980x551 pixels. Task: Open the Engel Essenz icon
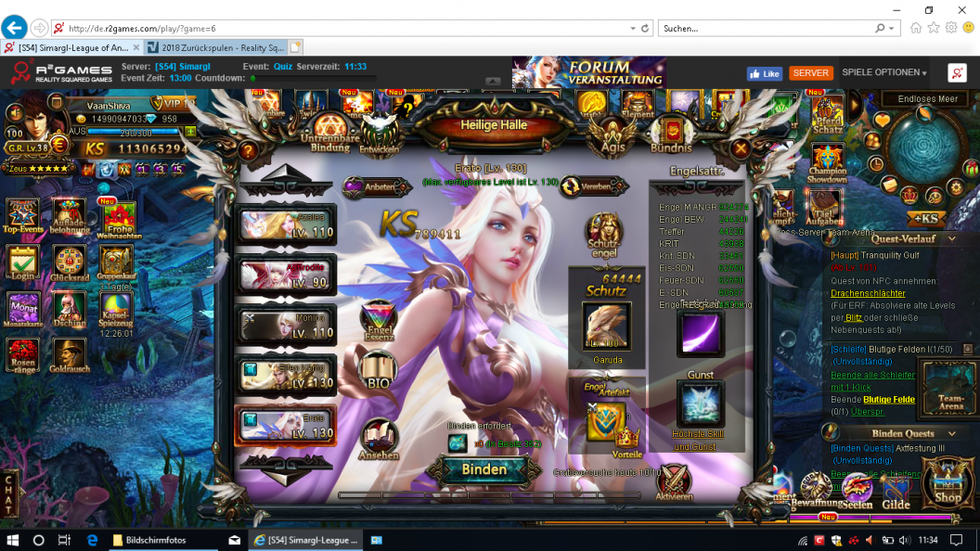(x=377, y=319)
